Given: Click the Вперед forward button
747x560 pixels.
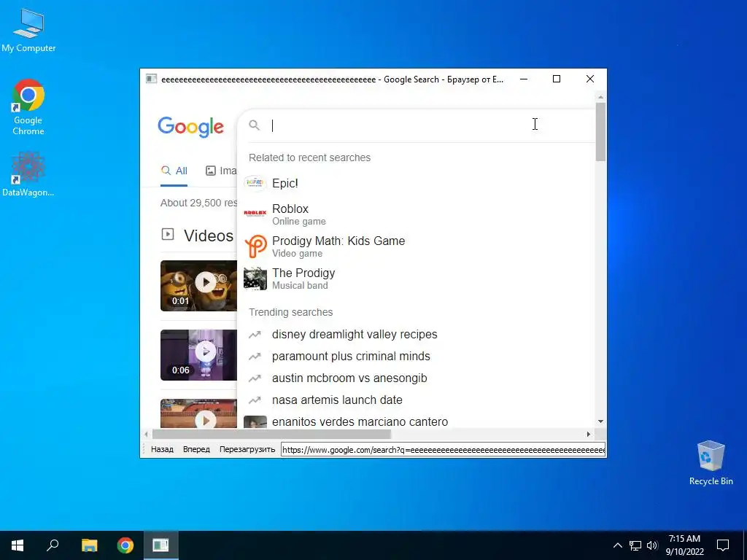Looking at the screenshot, I should (196, 449).
